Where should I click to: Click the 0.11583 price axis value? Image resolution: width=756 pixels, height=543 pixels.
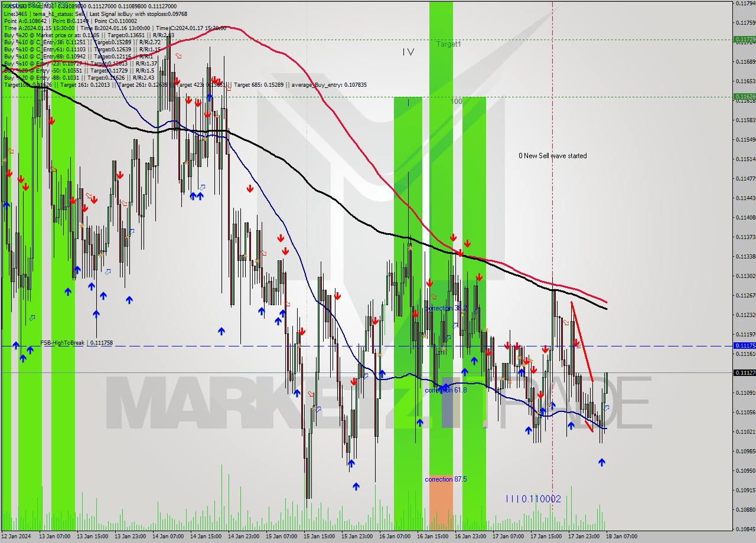point(745,120)
